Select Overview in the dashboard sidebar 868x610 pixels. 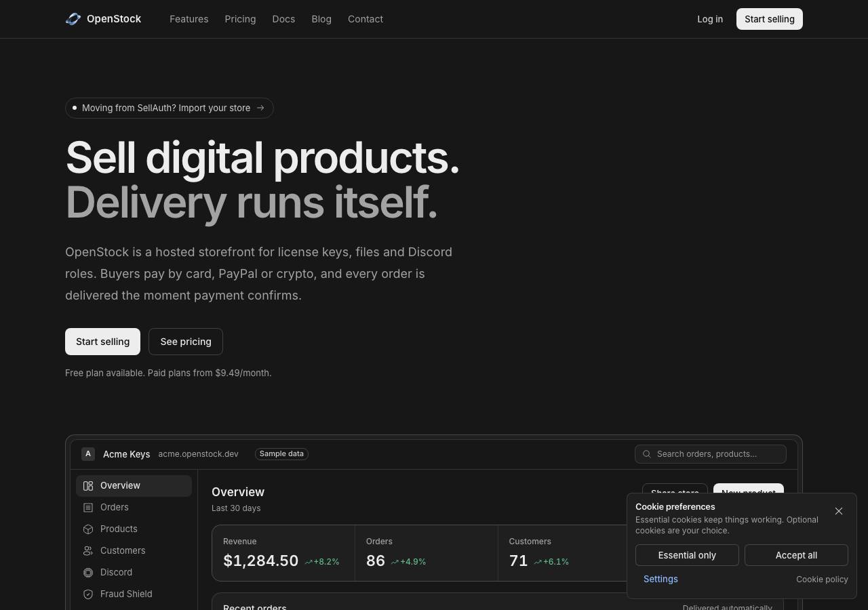click(x=134, y=486)
